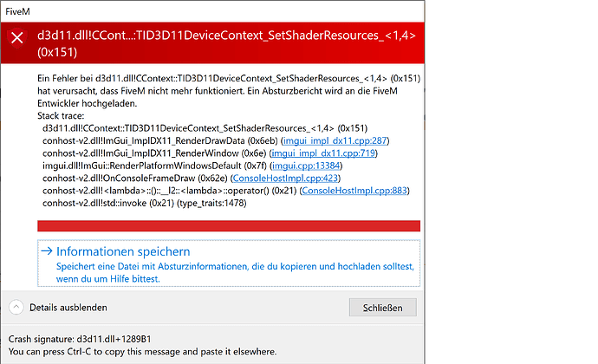Click Informationen speichern command link

229,263
